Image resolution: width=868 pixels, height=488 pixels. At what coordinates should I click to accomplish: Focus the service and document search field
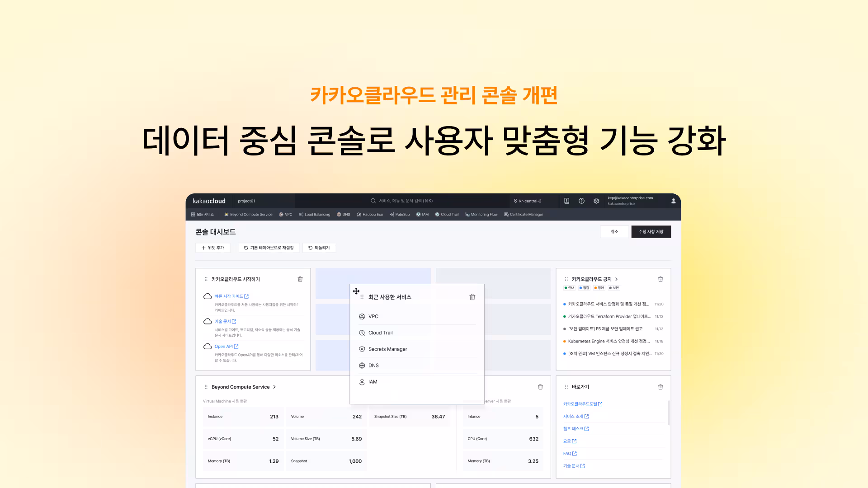tap(402, 201)
